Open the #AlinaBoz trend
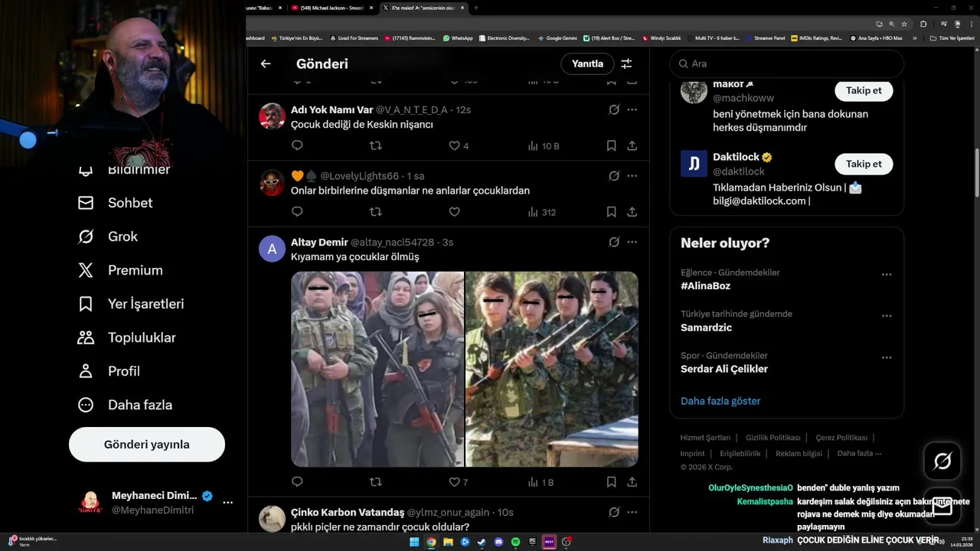 coord(705,285)
